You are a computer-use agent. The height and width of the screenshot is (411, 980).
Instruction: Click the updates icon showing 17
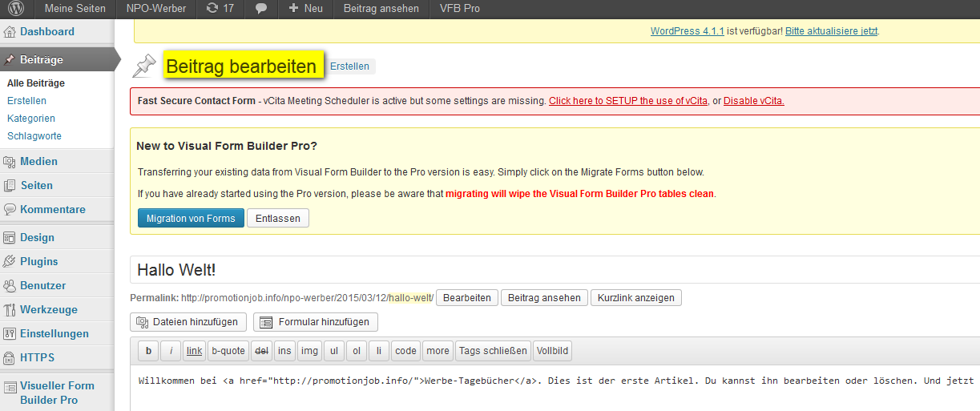[220, 9]
